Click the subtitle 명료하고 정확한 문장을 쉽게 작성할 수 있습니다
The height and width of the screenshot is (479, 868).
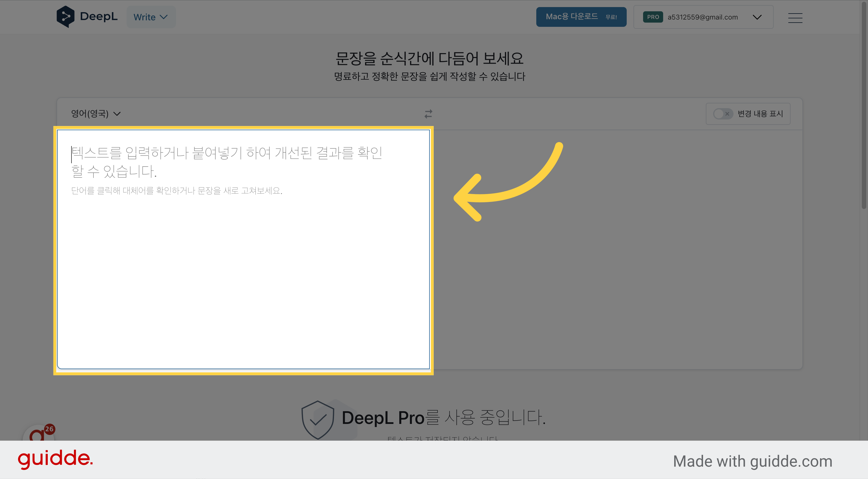(x=429, y=77)
